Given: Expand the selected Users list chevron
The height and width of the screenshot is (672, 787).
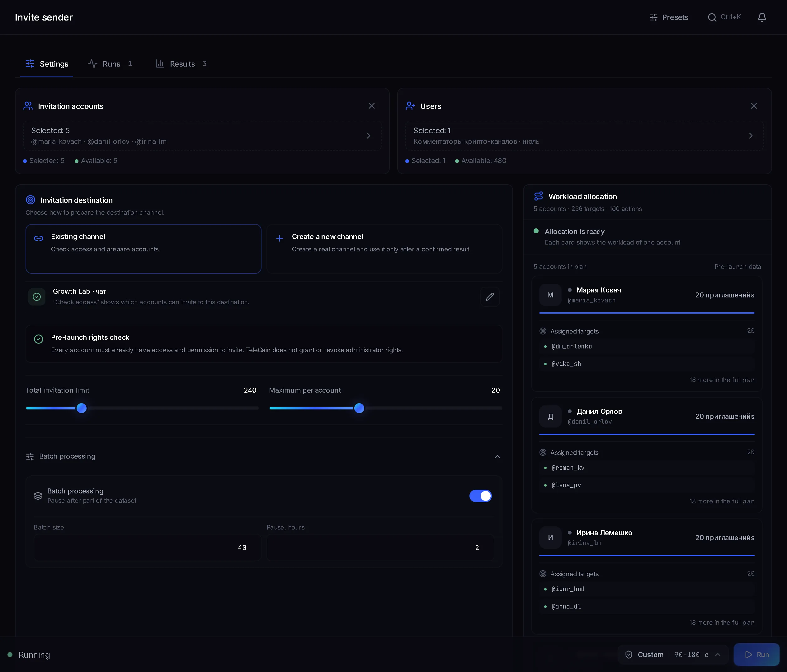Looking at the screenshot, I should pyautogui.click(x=750, y=136).
